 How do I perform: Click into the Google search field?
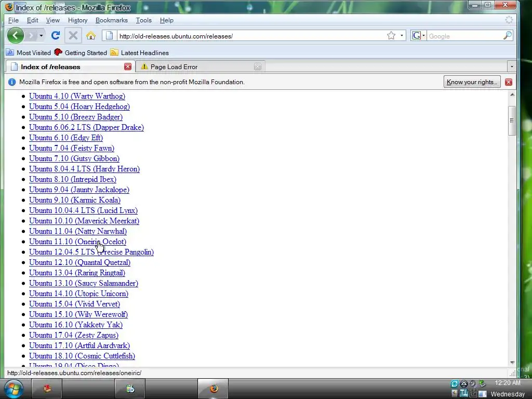pos(464,36)
